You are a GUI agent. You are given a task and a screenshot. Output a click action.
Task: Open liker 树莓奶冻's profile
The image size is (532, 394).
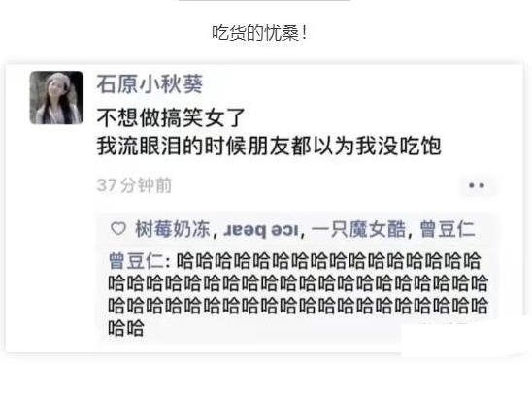tap(173, 229)
